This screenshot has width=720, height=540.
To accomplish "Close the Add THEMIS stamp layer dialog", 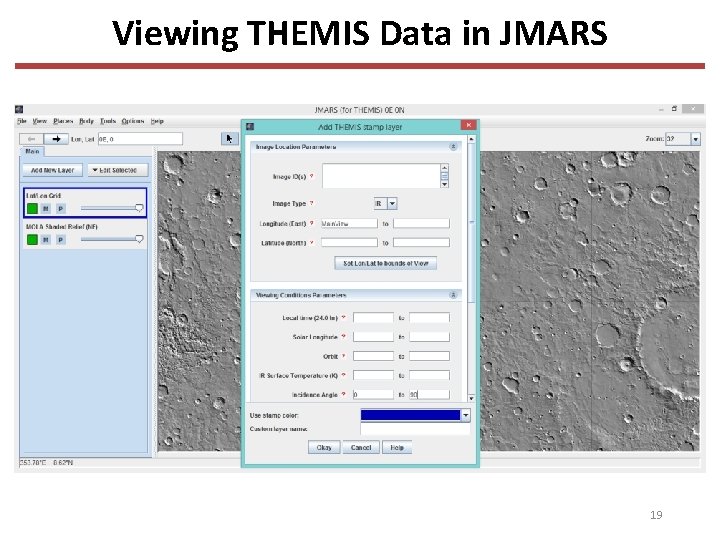I will 468,125.
